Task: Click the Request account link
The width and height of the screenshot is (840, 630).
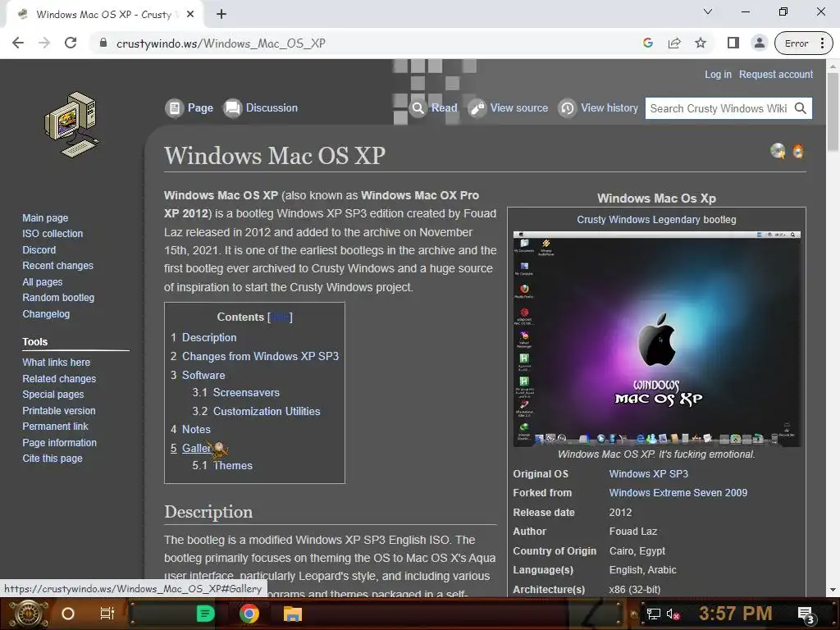Action: pos(776,75)
